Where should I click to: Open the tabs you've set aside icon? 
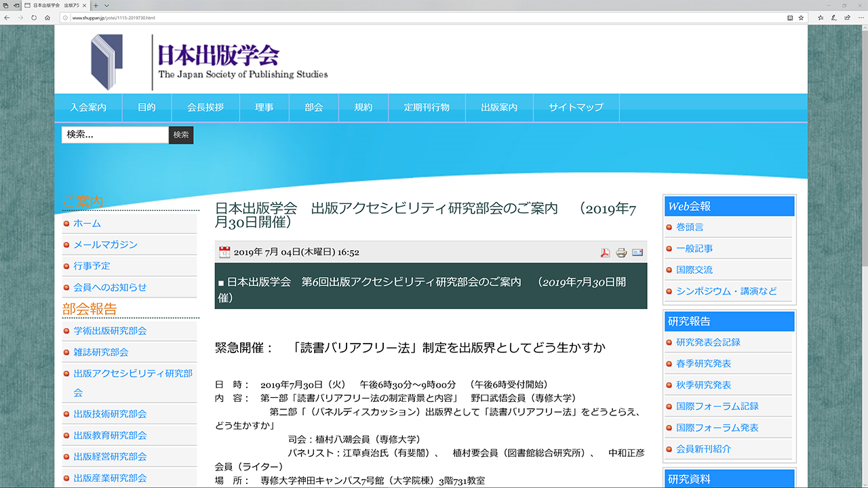click(5, 5)
